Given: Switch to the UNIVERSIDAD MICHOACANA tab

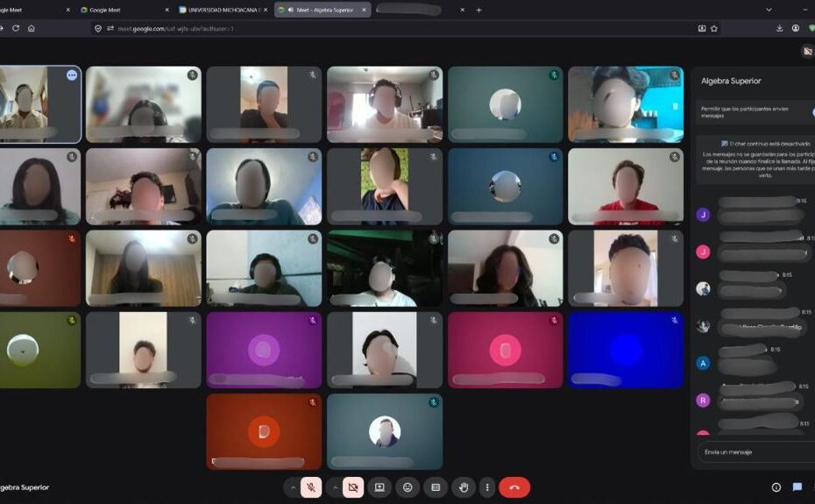Looking at the screenshot, I should click(219, 10).
